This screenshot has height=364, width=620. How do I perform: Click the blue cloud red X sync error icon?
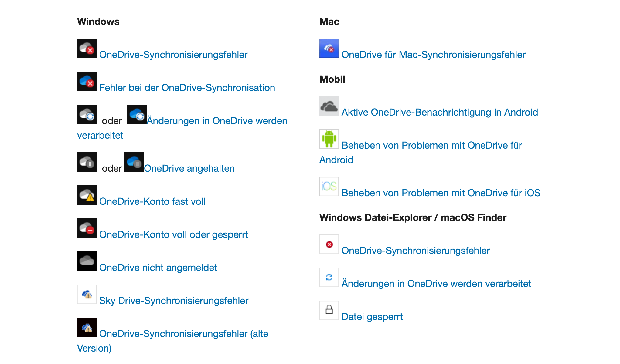(87, 81)
